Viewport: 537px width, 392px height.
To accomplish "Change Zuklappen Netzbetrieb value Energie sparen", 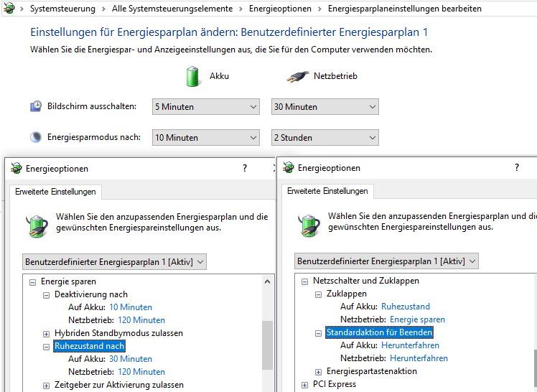I will [418, 319].
